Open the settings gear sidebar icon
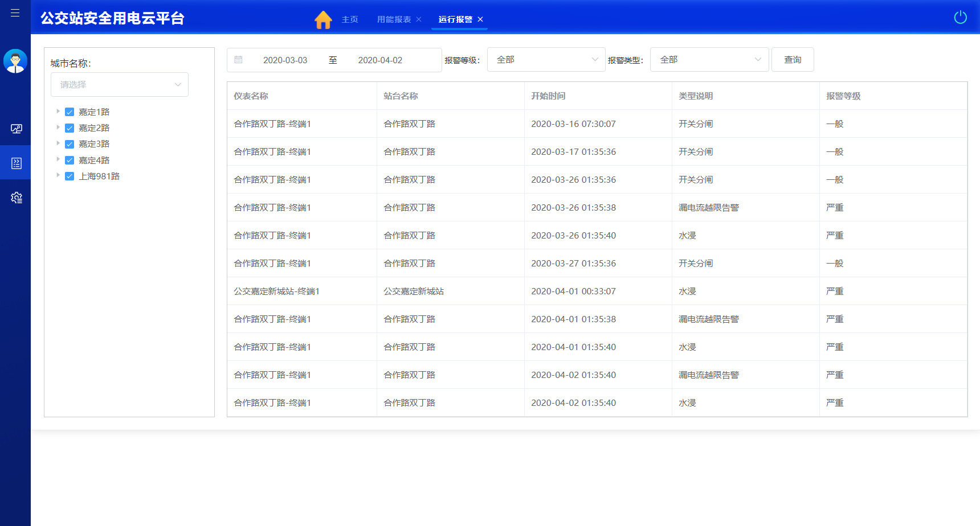This screenshot has width=980, height=526. coord(16,198)
